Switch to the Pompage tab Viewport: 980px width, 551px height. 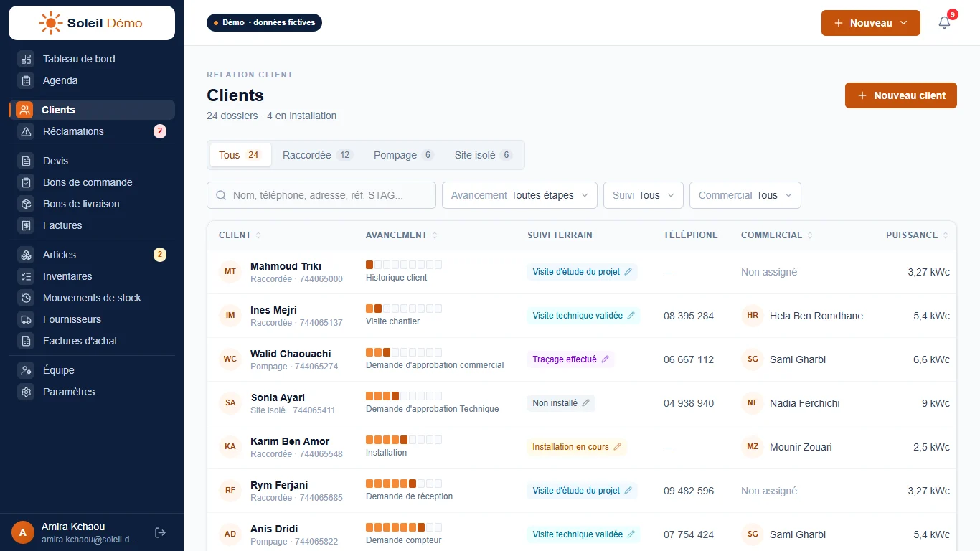point(404,155)
